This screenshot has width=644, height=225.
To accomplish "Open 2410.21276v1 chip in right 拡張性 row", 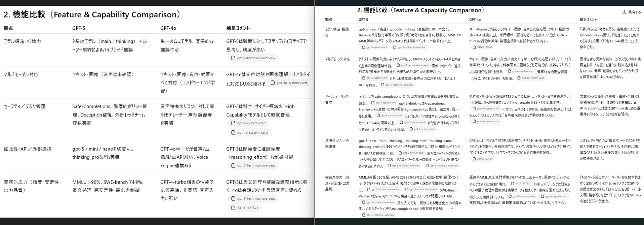I will pos(482,159).
